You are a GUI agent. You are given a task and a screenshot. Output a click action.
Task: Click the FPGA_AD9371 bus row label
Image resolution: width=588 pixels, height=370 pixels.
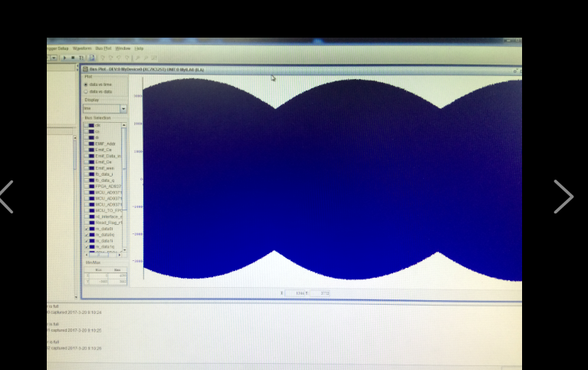tap(108, 187)
